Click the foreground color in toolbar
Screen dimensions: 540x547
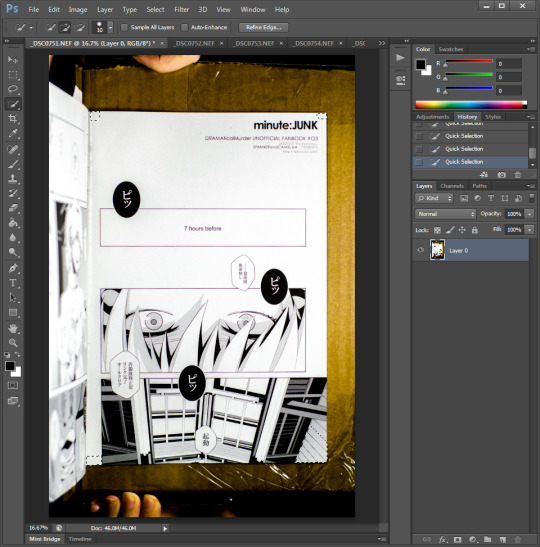click(10, 366)
